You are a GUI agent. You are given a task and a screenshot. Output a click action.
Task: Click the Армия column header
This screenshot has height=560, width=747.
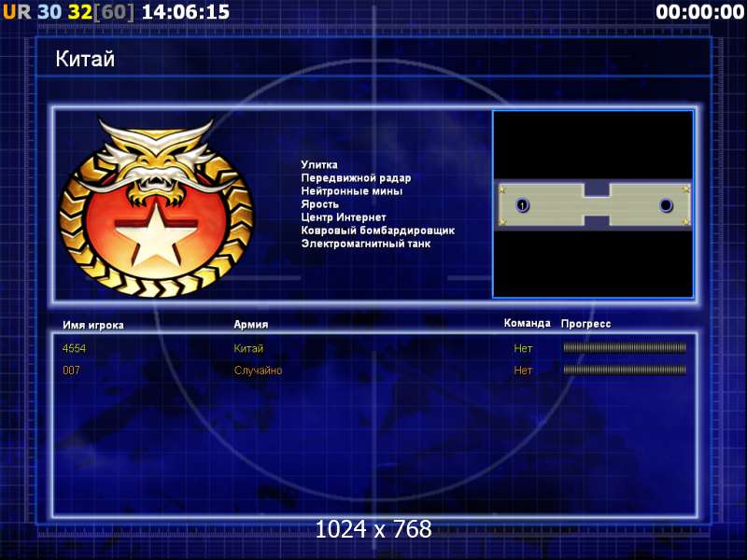point(251,325)
